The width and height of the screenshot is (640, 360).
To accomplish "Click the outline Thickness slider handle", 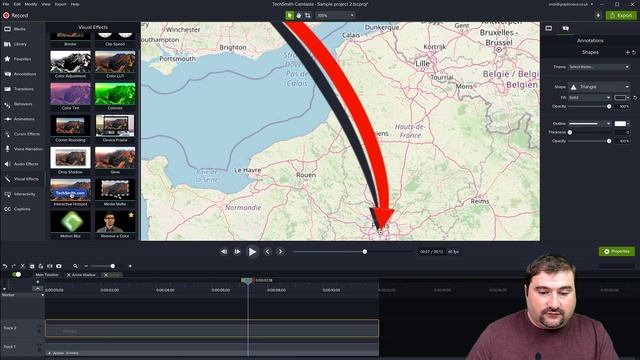I will tap(570, 132).
